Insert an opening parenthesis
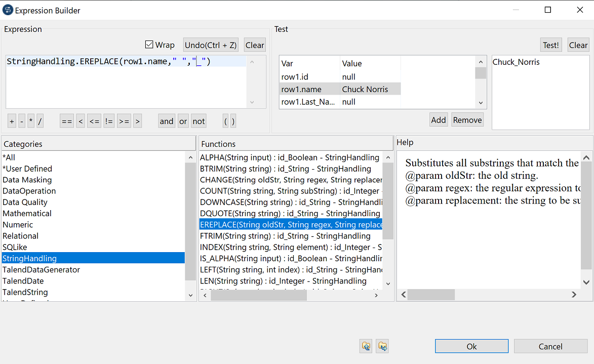 point(225,120)
